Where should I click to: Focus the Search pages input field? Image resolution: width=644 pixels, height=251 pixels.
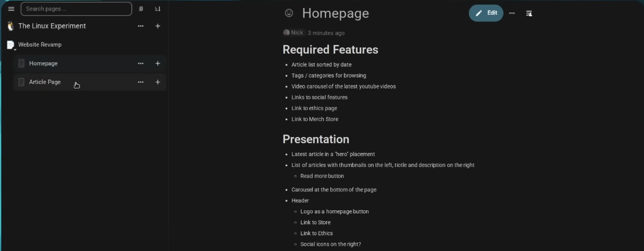point(76,9)
